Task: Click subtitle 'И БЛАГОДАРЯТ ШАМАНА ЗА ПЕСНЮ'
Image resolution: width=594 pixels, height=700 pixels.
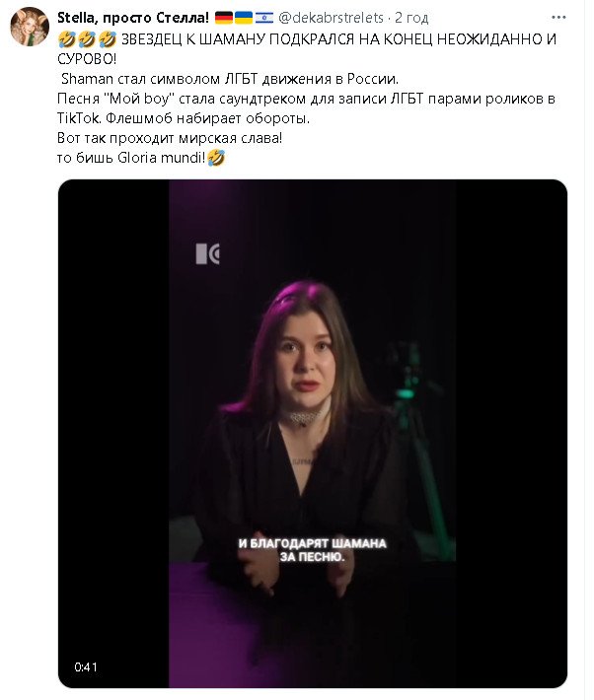Action: 313,550
